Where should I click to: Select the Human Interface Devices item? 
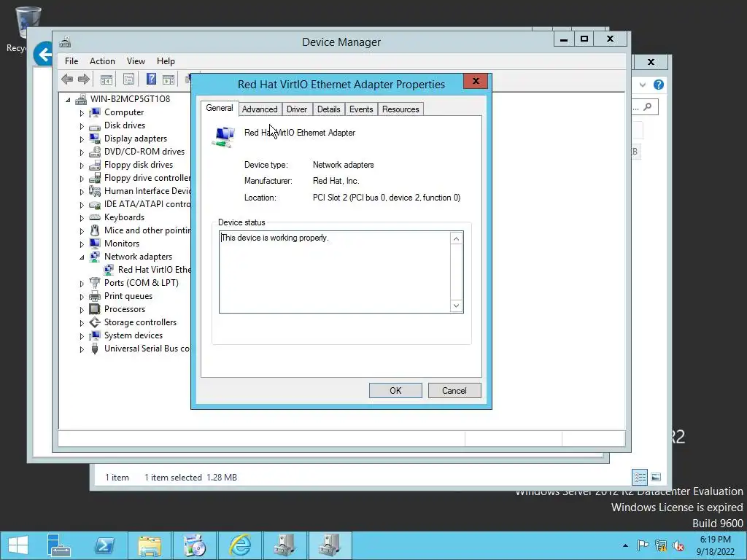coord(147,191)
